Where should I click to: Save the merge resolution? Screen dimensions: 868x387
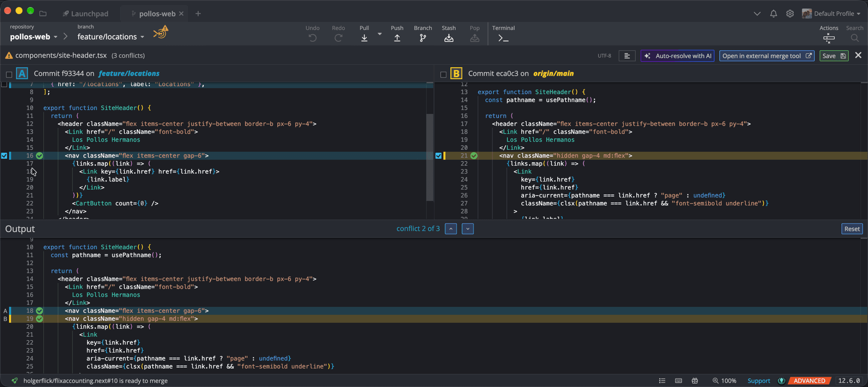click(834, 56)
